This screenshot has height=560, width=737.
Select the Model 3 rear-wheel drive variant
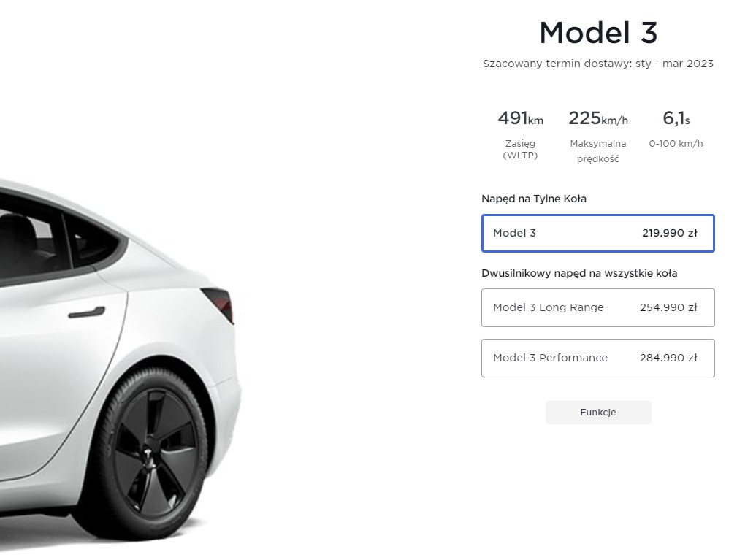[597, 233]
